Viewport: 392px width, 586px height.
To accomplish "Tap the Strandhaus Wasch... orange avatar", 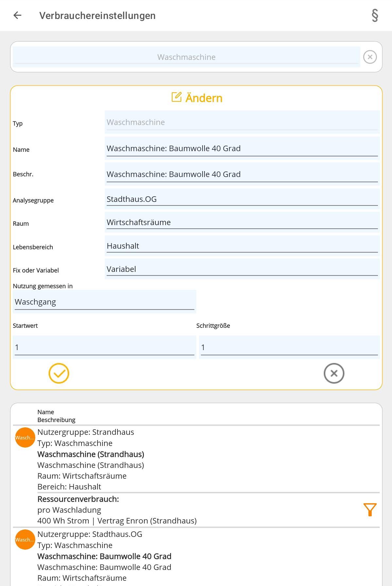I will [25, 437].
